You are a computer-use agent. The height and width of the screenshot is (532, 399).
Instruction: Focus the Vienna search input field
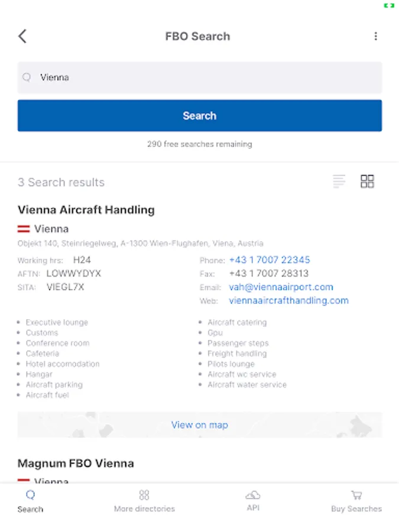(200, 77)
